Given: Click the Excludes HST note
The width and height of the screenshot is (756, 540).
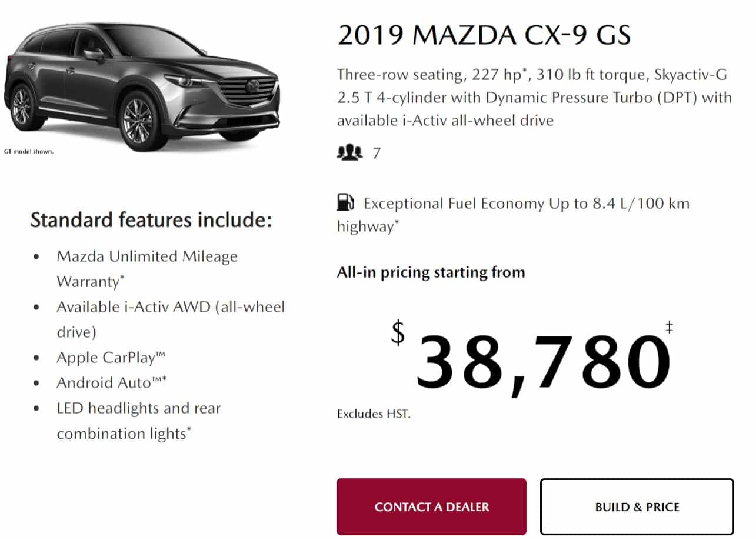Looking at the screenshot, I should tap(374, 414).
